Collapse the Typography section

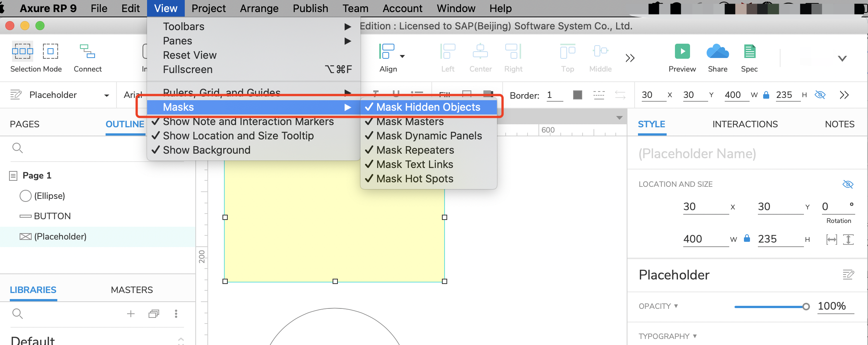[695, 336]
